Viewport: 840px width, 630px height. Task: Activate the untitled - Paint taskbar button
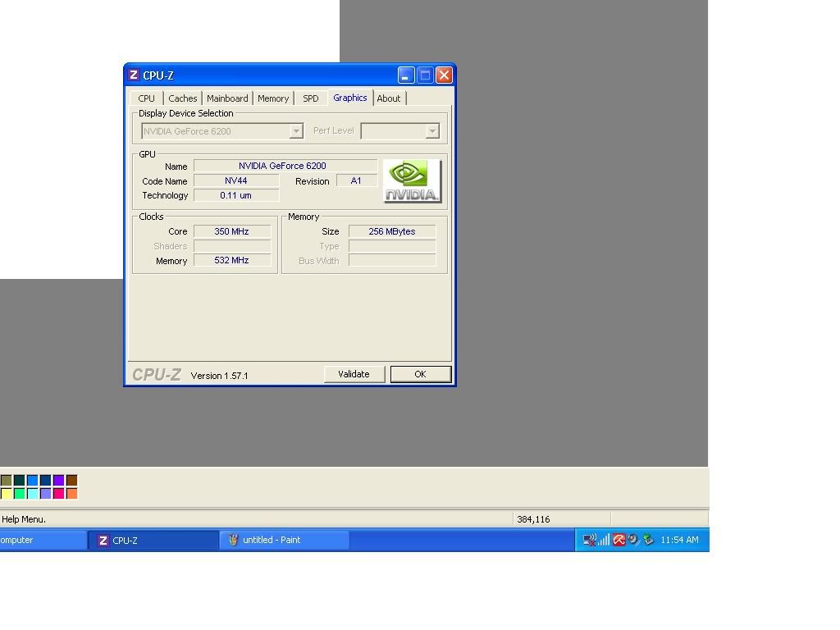tap(285, 540)
